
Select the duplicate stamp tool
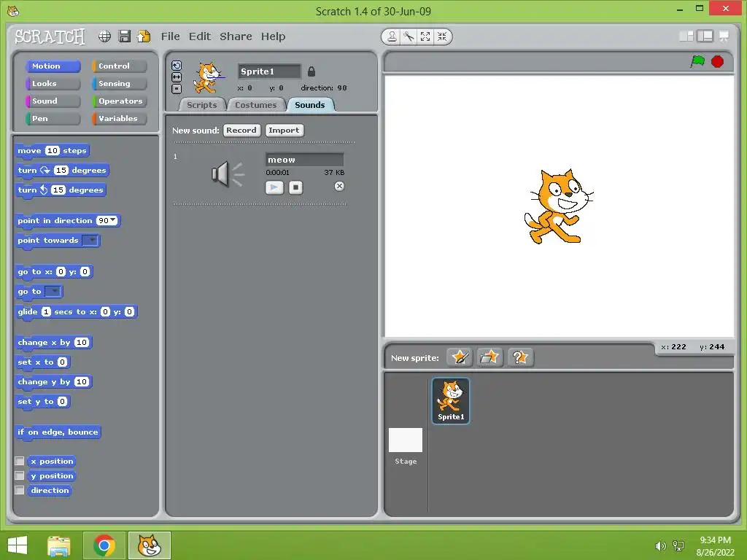click(x=392, y=36)
